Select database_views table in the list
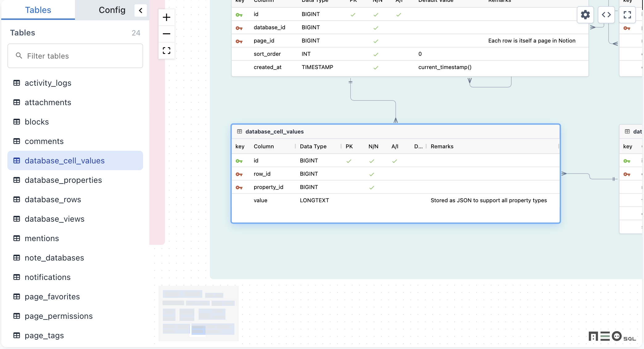This screenshot has width=644, height=349. tap(75, 219)
